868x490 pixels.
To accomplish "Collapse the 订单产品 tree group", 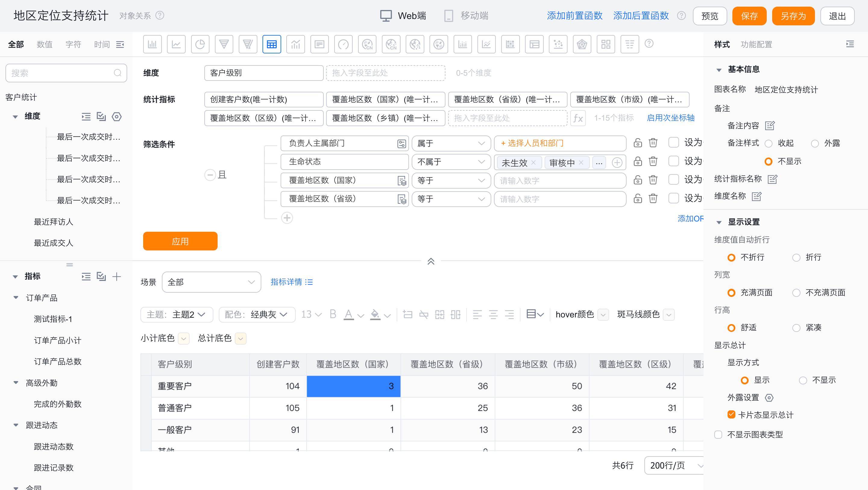I will (x=16, y=298).
